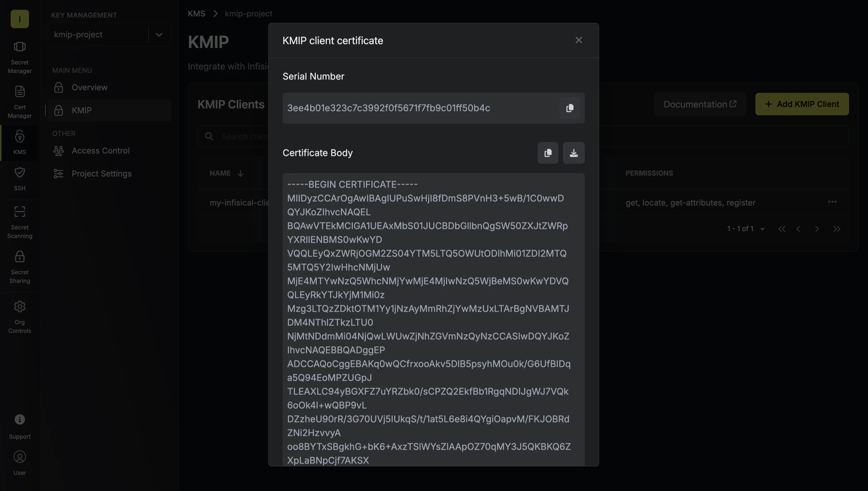Open Access Control page
The height and width of the screenshot is (491, 868).
coord(109,151)
